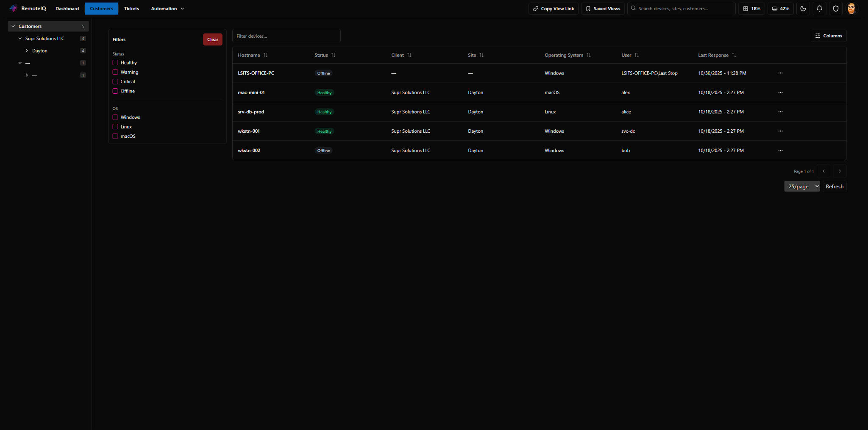The width and height of the screenshot is (868, 430).
Task: Switch to the Tickets tab
Action: 131,8
